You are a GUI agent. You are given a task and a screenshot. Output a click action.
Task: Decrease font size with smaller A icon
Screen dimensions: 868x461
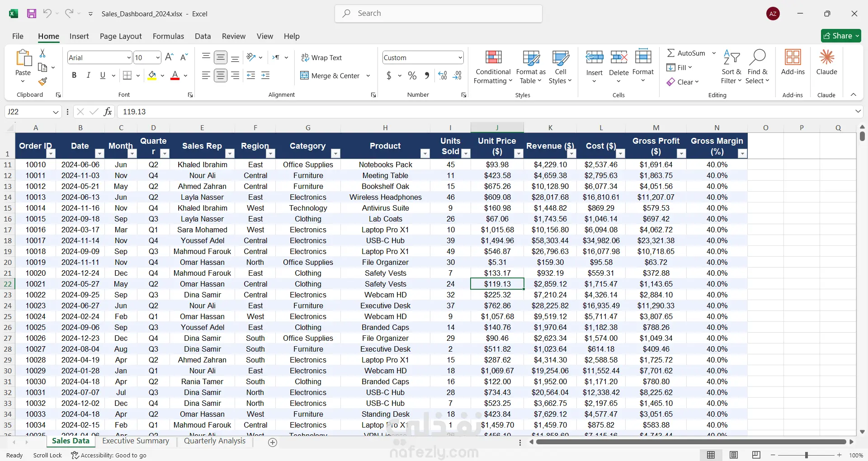click(184, 57)
